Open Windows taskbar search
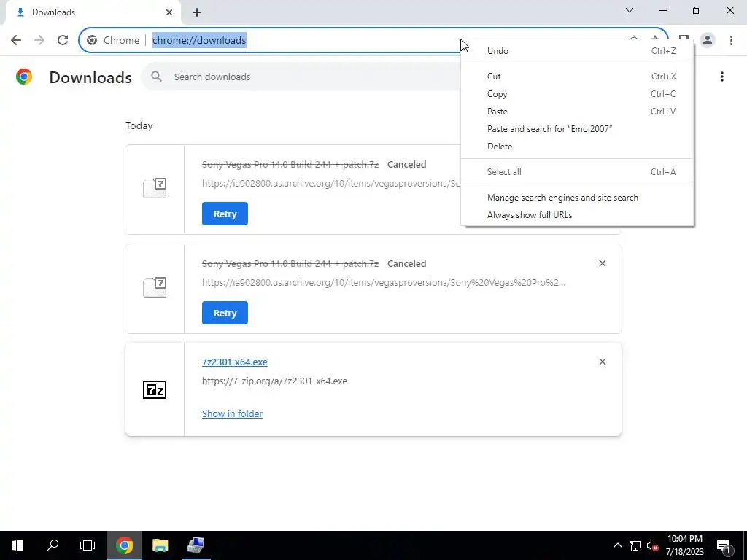The height and width of the screenshot is (560, 747). [53, 545]
